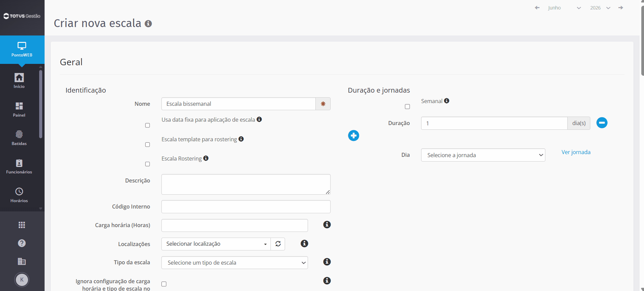Image resolution: width=644 pixels, height=291 pixels.
Task: Check Escala template para rostering
Action: (x=148, y=145)
